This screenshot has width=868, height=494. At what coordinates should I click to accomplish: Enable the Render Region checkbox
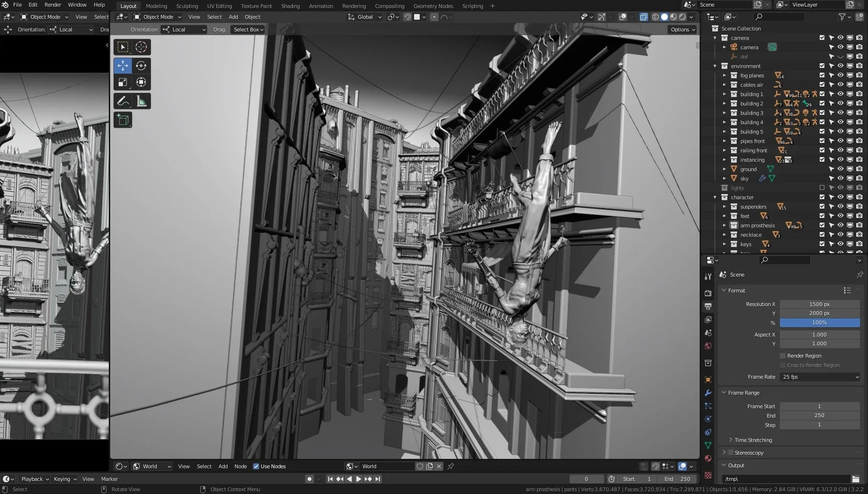pos(783,356)
